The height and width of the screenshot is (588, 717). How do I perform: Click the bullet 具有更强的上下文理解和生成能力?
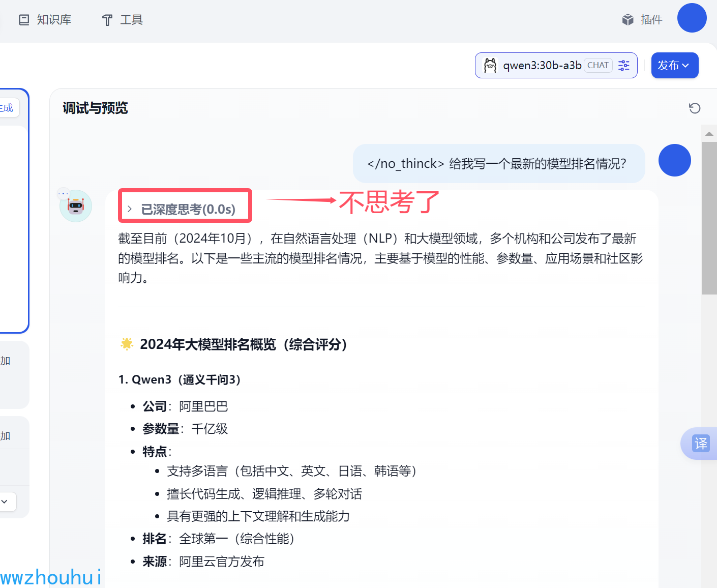coord(258,516)
